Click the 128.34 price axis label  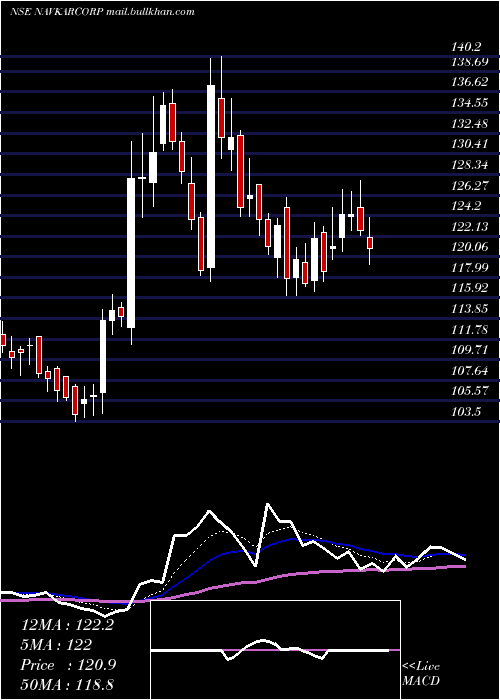(470, 165)
